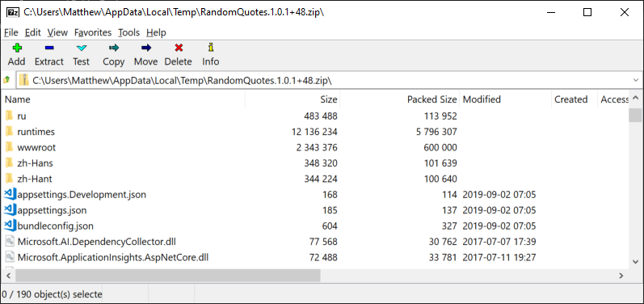Viewport: 644px width, 304px height.
Task: Click the vertical scrollbar down arrow
Action: 635,262
